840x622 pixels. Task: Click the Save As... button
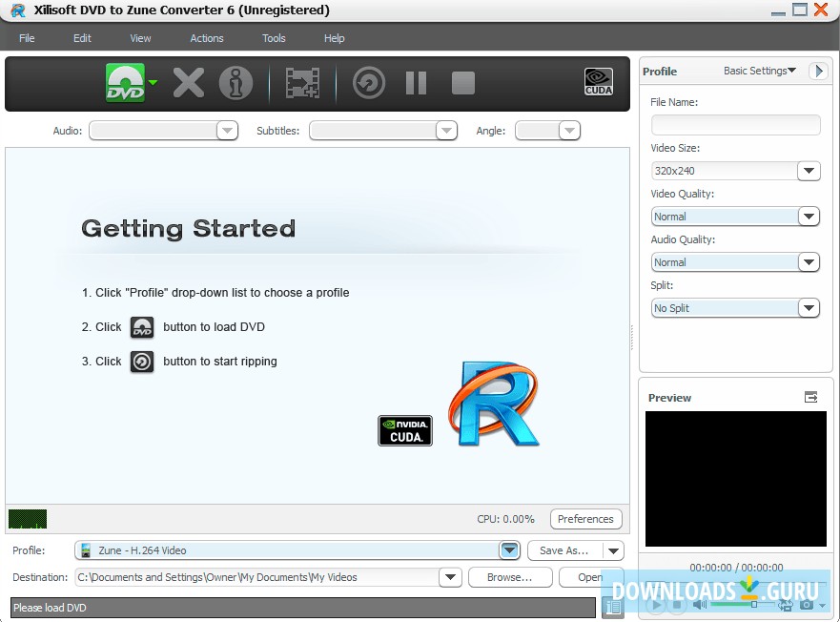pyautogui.click(x=564, y=550)
